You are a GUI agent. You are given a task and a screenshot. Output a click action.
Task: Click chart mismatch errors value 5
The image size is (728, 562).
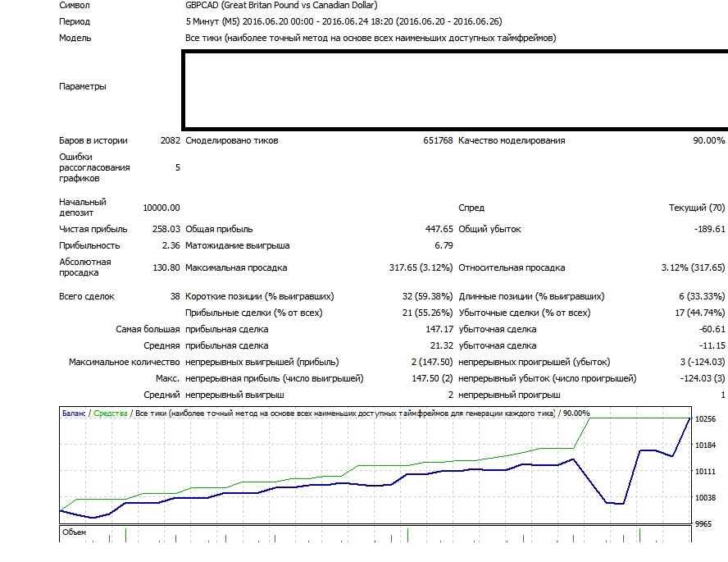177,167
